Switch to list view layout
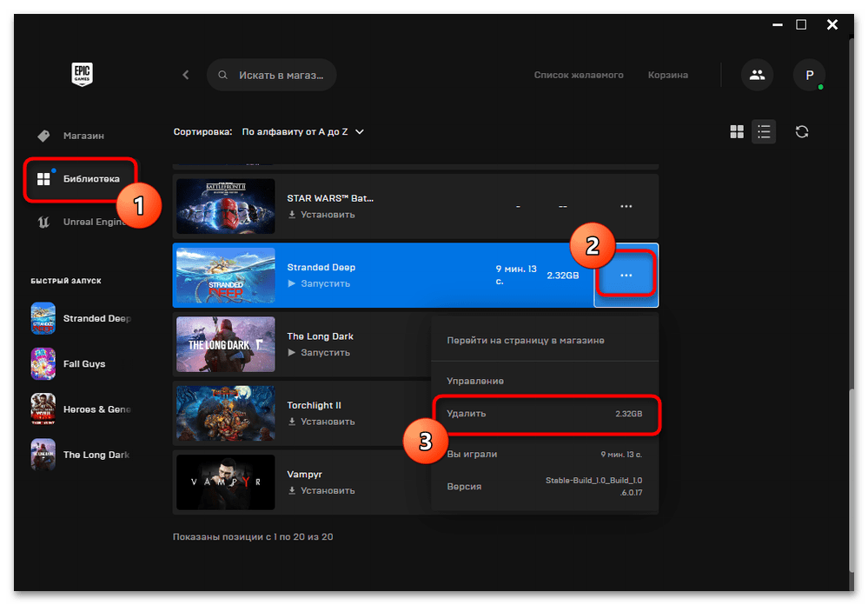The image size is (868, 605). click(x=764, y=132)
